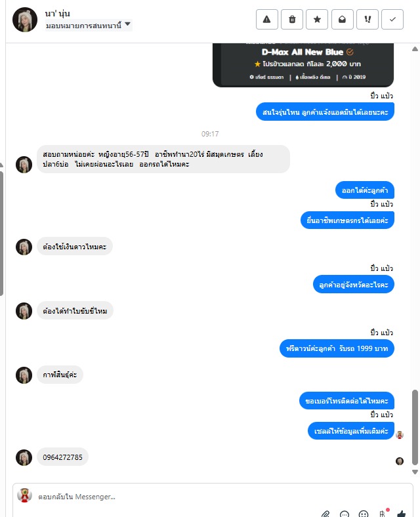Viewport: 420px width, 517px height.
Task: Flag conversation as priority with exclamation icon
Action: 367,20
